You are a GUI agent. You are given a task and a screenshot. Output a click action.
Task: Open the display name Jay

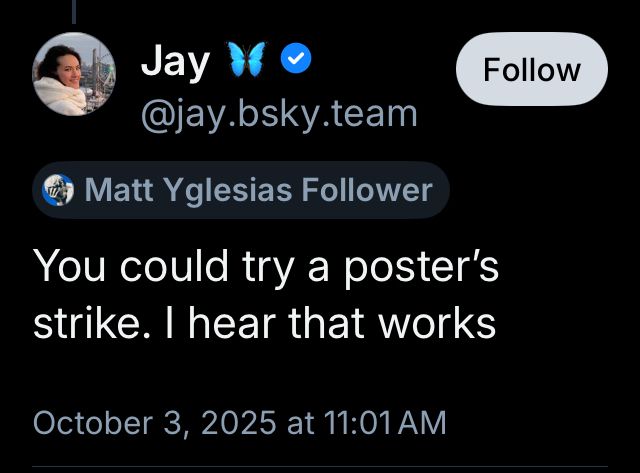click(175, 62)
